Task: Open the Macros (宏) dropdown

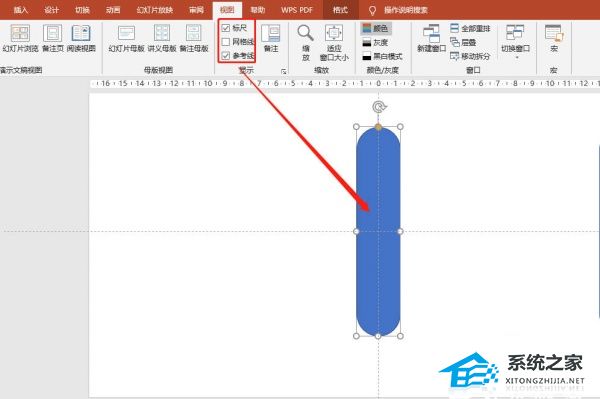Action: coord(554,38)
